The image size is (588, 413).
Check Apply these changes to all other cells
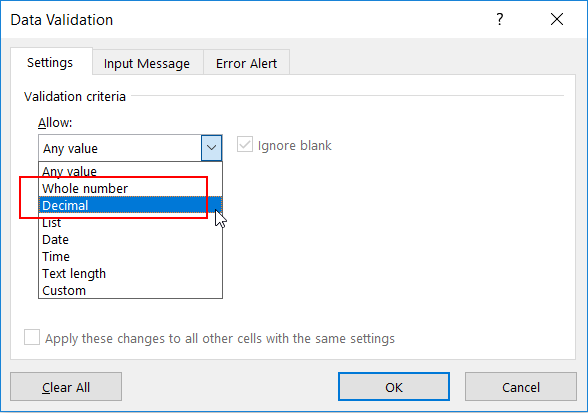coord(32,337)
